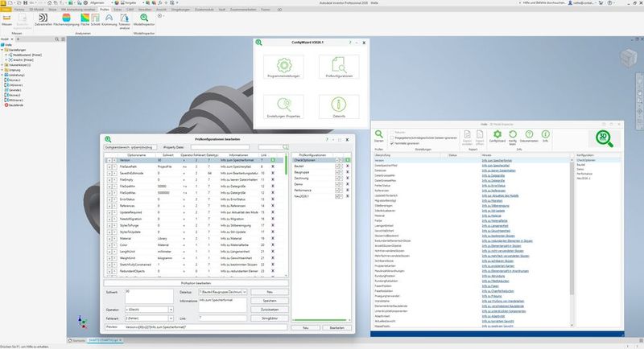Open the Skizze ribbon tab
Image resolution: width=644 pixels, height=349 pixels.
click(52, 9)
